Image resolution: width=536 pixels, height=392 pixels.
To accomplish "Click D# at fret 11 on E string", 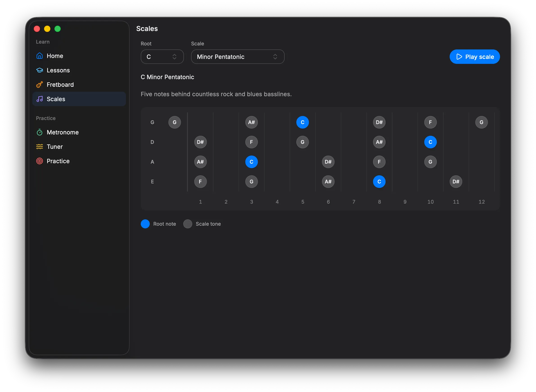I will coord(456,182).
